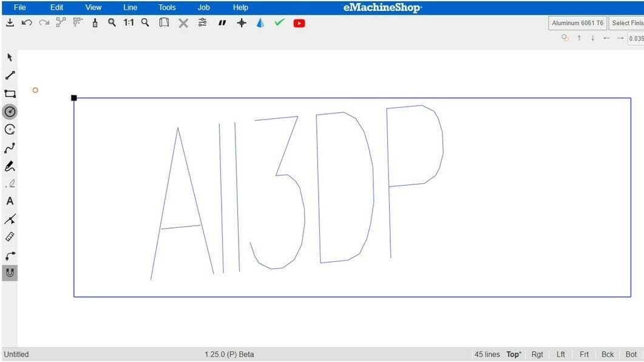Nudge selection up with up arrow
Image resolution: width=644 pixels, height=362 pixels.
point(579,38)
